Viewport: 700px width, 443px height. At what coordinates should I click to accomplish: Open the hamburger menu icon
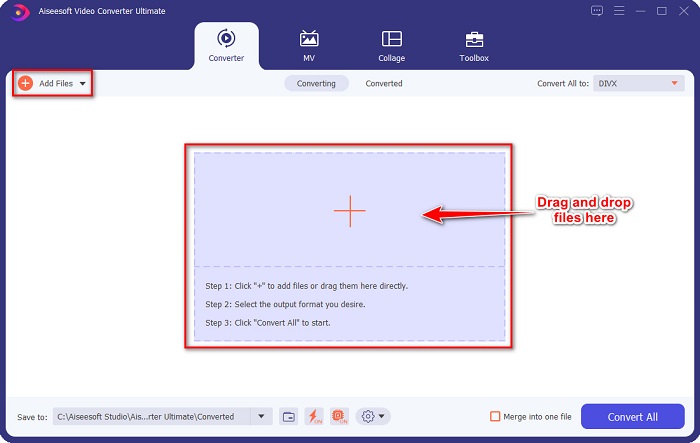click(619, 11)
